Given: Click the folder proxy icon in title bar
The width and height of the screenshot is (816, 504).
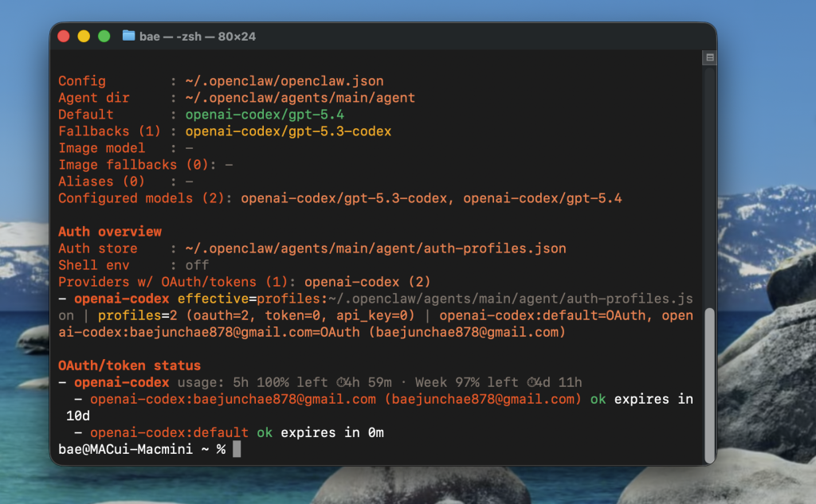Looking at the screenshot, I should 128,37.
